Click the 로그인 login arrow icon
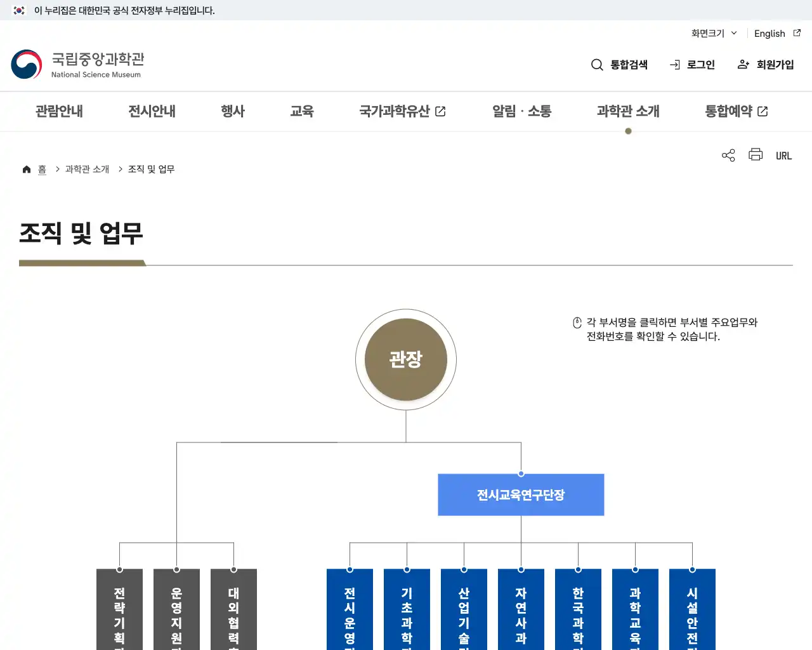Screen dimensions: 812x650 [x=674, y=64]
